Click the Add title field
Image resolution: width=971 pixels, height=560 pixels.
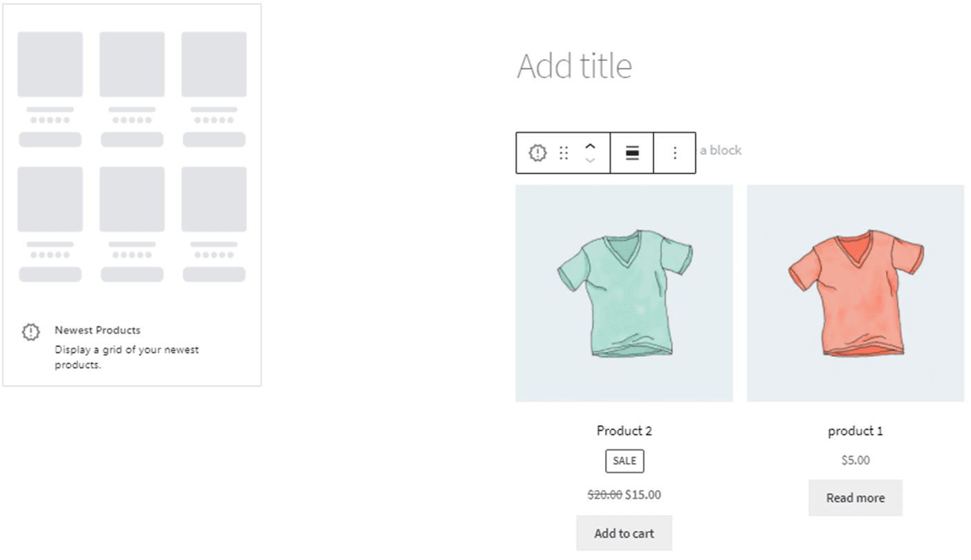tap(574, 66)
